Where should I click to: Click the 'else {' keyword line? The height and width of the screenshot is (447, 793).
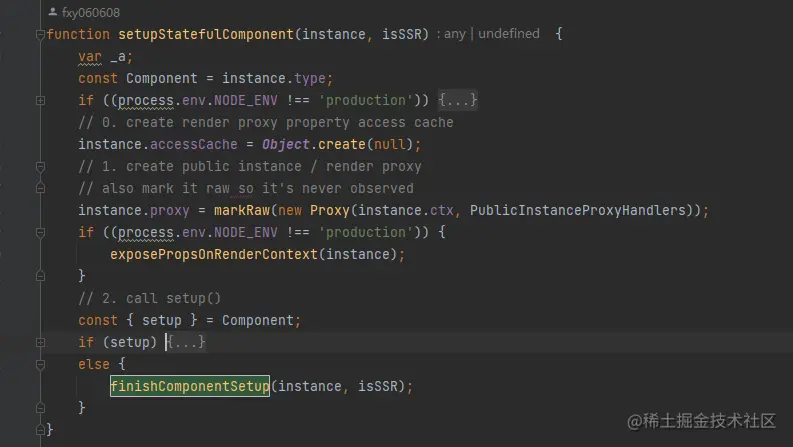(102, 364)
